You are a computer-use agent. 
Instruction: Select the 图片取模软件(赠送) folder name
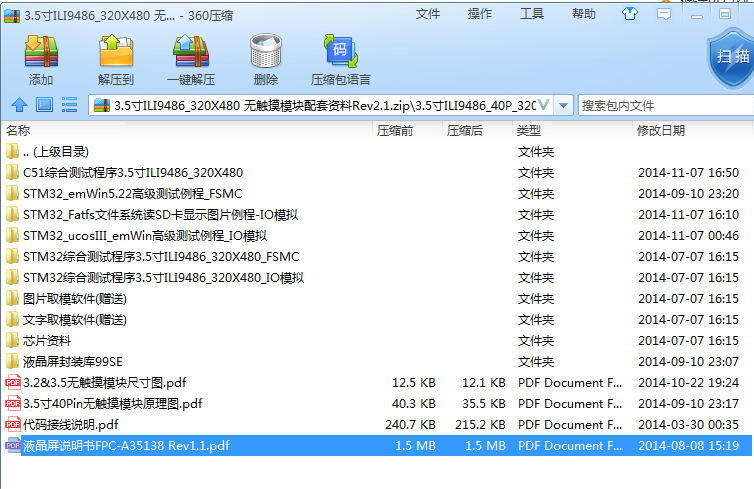tap(75, 299)
